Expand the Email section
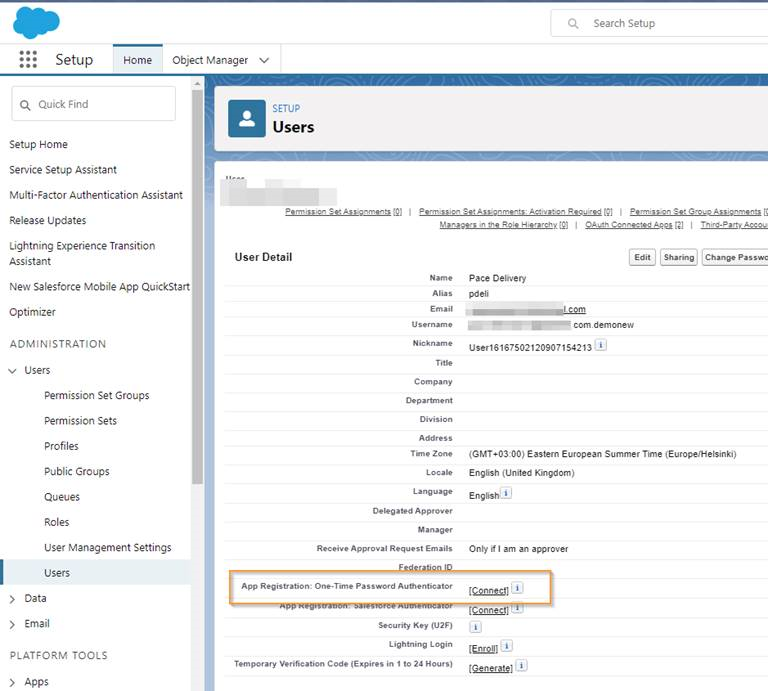Viewport: 768px width, 691px height. (12, 624)
